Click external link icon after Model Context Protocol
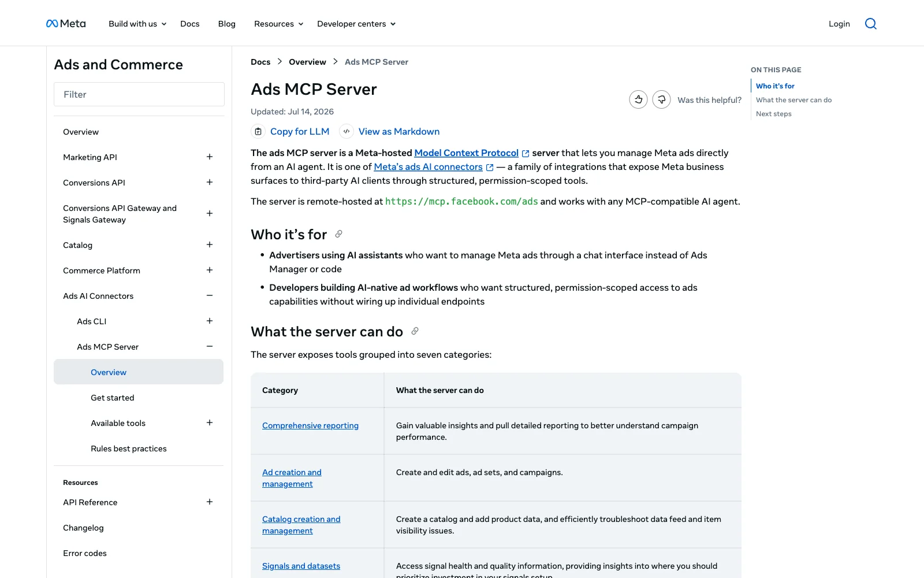 (x=526, y=153)
